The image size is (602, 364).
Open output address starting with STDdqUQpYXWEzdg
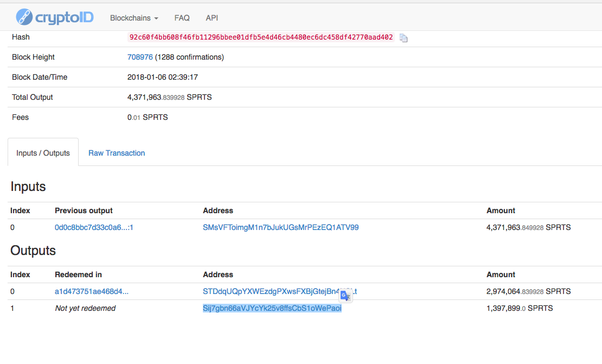pyautogui.click(x=280, y=291)
